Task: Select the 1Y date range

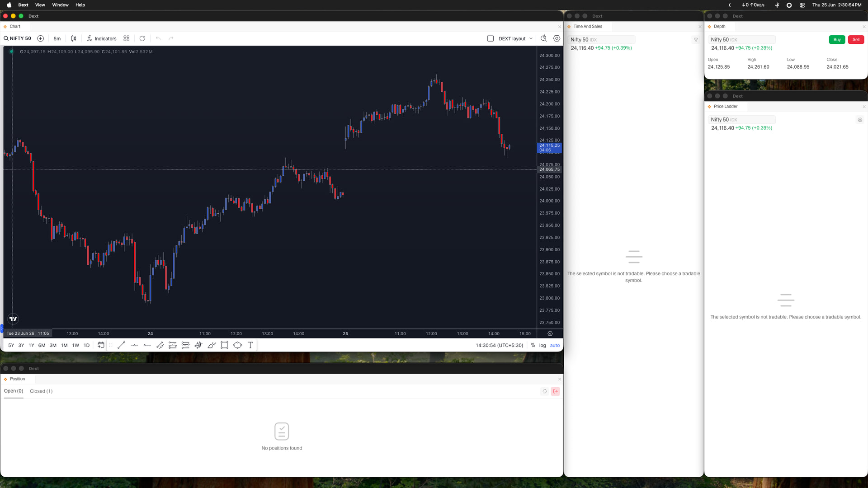Action: [x=32, y=345]
